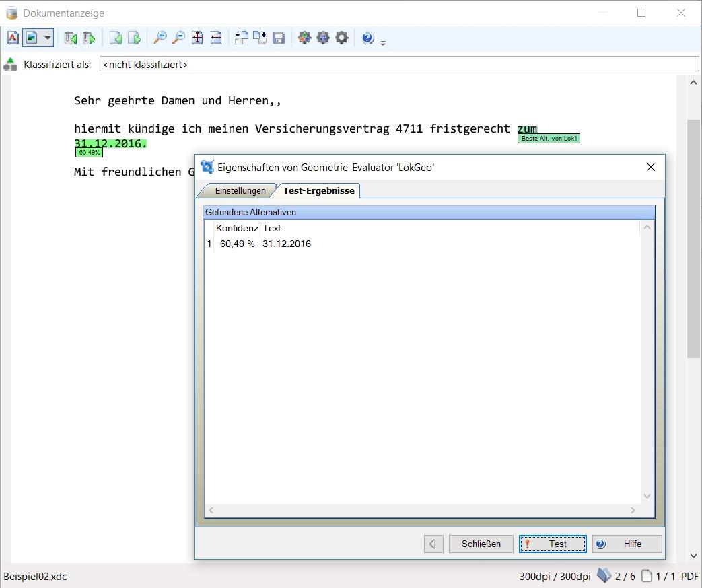The height and width of the screenshot is (588, 702).
Task: Go to previous document icon
Action: pyautogui.click(x=70, y=38)
